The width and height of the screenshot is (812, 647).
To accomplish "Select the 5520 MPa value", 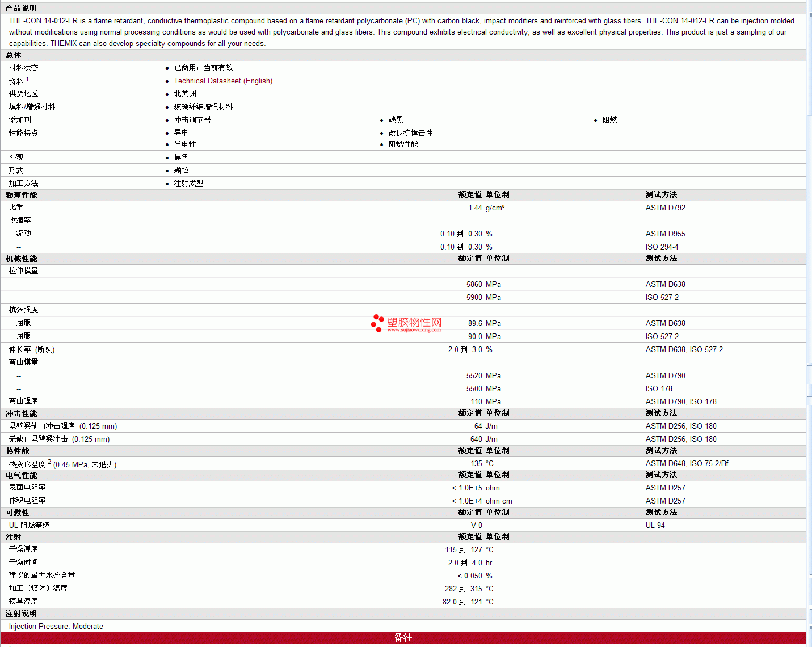I will pos(483,375).
